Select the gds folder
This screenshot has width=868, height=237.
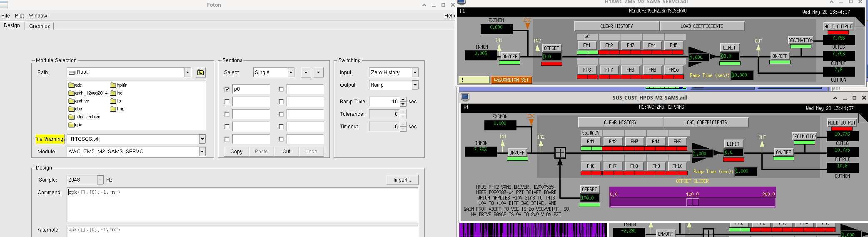click(75, 125)
